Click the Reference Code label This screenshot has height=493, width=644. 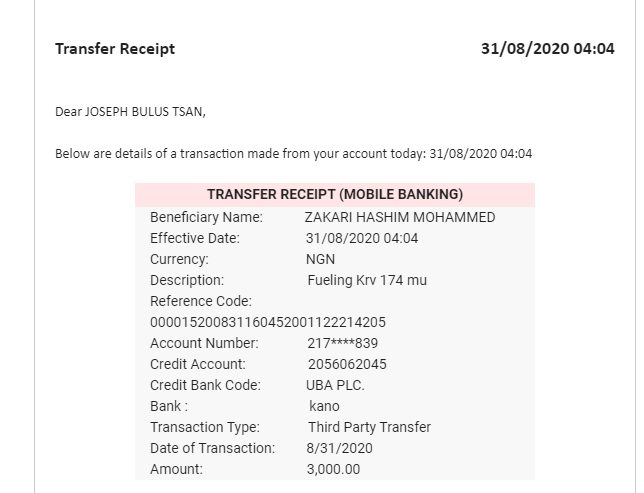pos(201,301)
